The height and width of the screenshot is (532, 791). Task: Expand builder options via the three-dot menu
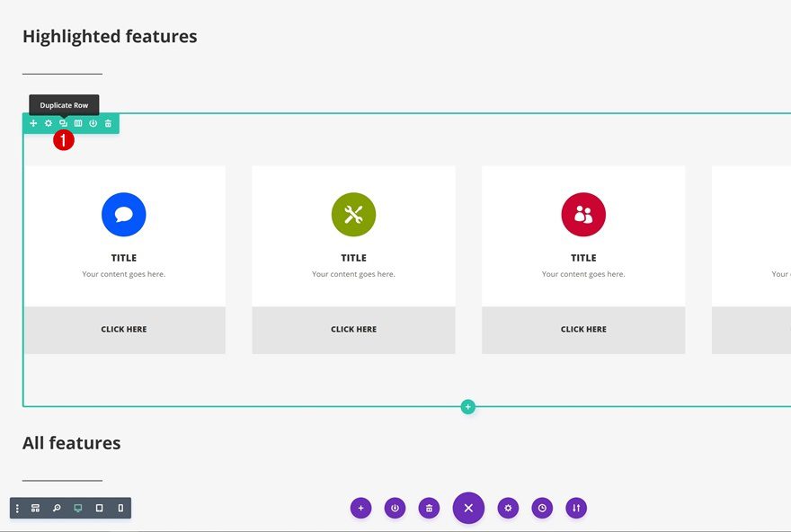pos(17,508)
